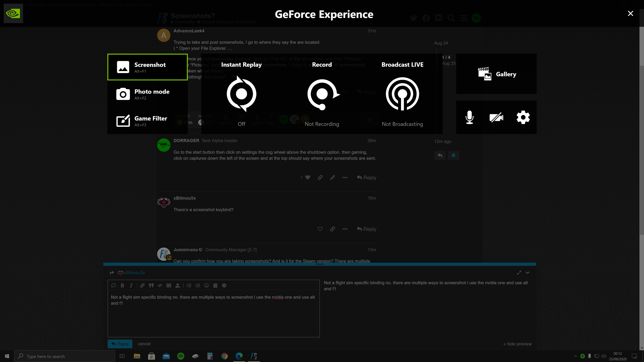Open Game Filter overlay
644x362 pixels.
[148, 121]
